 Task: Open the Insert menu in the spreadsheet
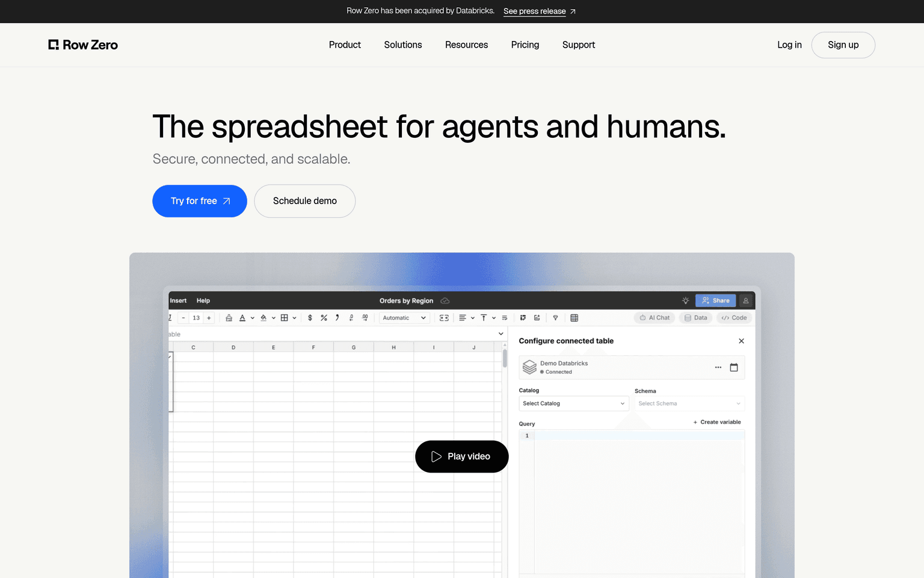pos(178,300)
